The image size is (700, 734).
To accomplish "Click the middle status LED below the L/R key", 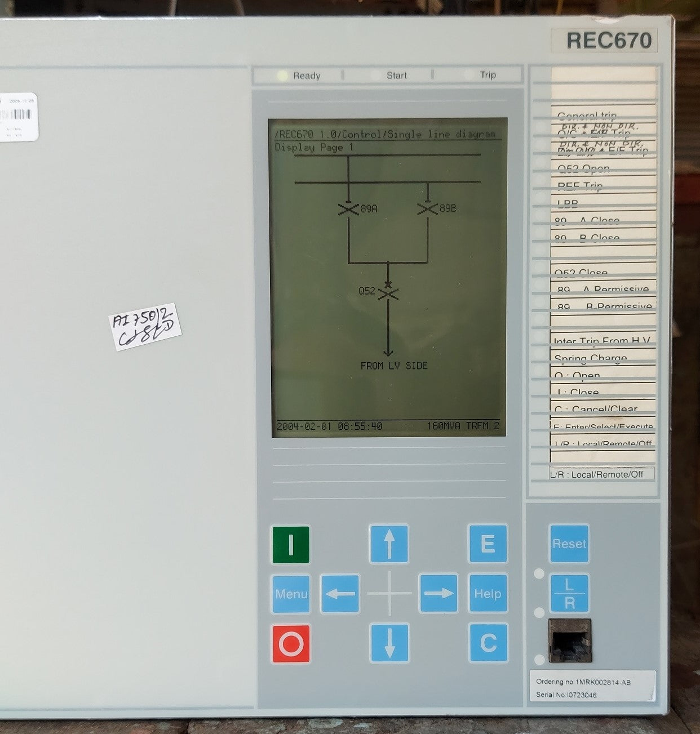I will coord(539,612).
